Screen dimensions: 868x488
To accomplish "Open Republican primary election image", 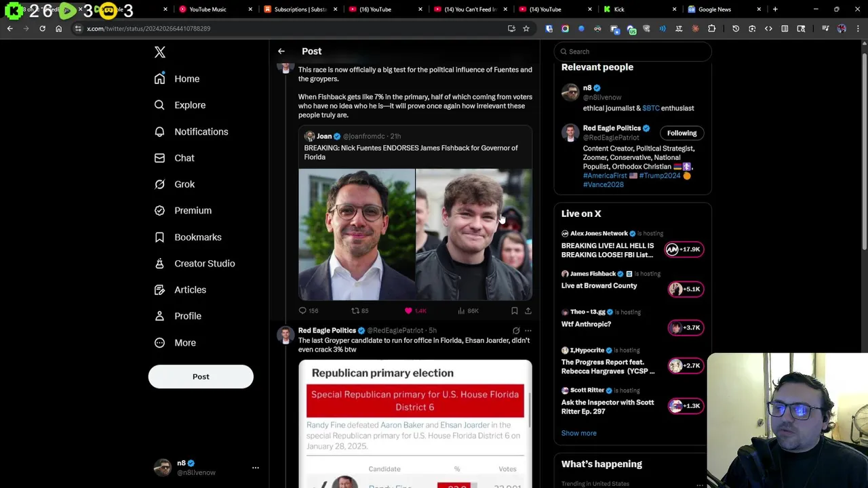I will pos(415,424).
